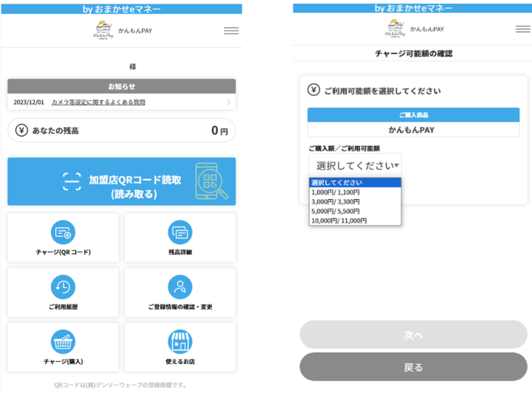Screen dimensions: 532x396
Task: Click the 次へ next button
Action: [x=413, y=335]
